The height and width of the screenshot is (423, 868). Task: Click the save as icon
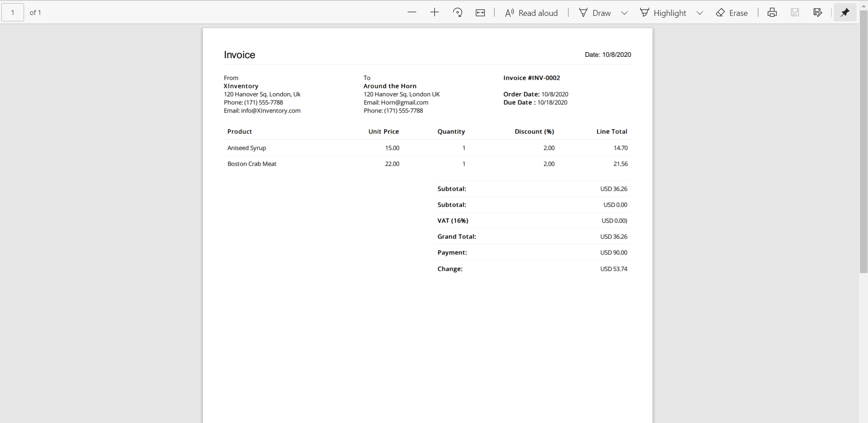818,13
